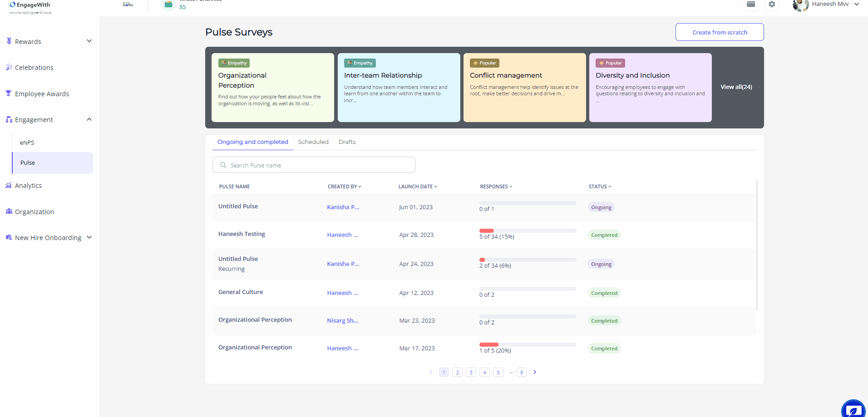Click the 2 of 34 (6%) progress bar

528,260
